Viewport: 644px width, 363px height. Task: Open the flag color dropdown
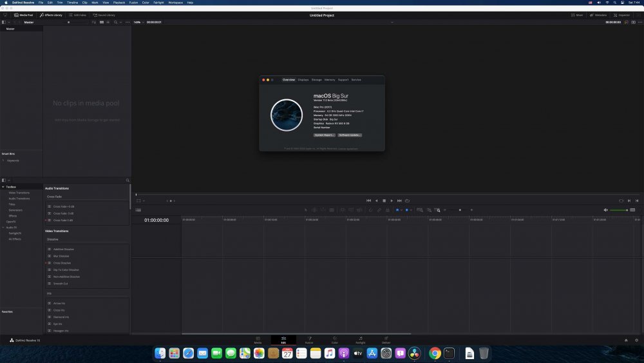pos(402,210)
